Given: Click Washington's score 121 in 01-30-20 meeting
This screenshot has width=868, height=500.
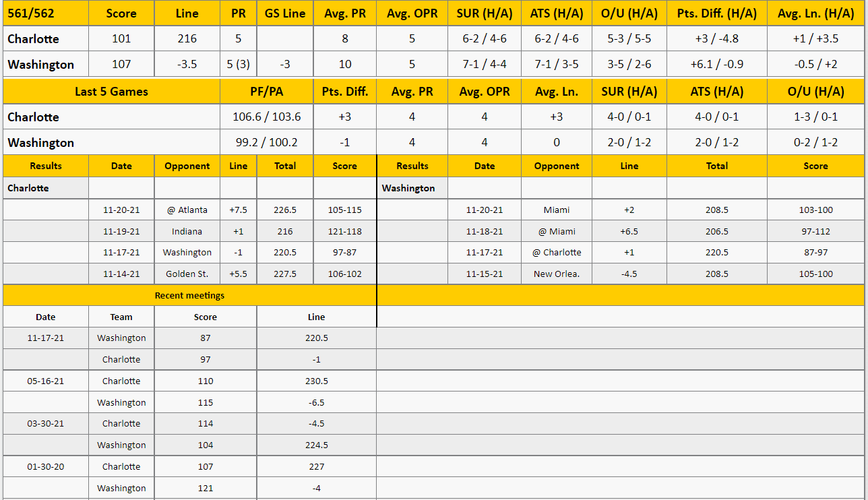Looking at the screenshot, I should pos(206,488).
